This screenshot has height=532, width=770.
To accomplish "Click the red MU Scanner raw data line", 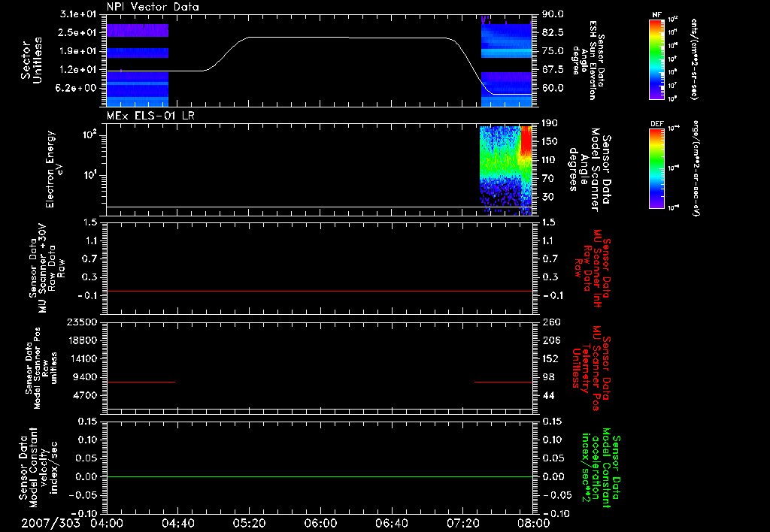I will pyautogui.click(x=320, y=291).
